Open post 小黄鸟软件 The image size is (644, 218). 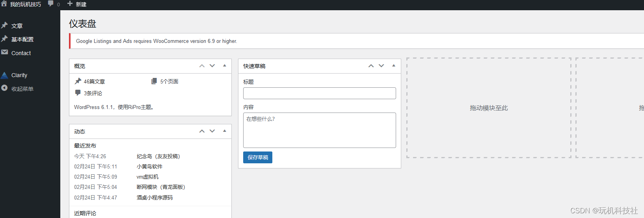149,166
